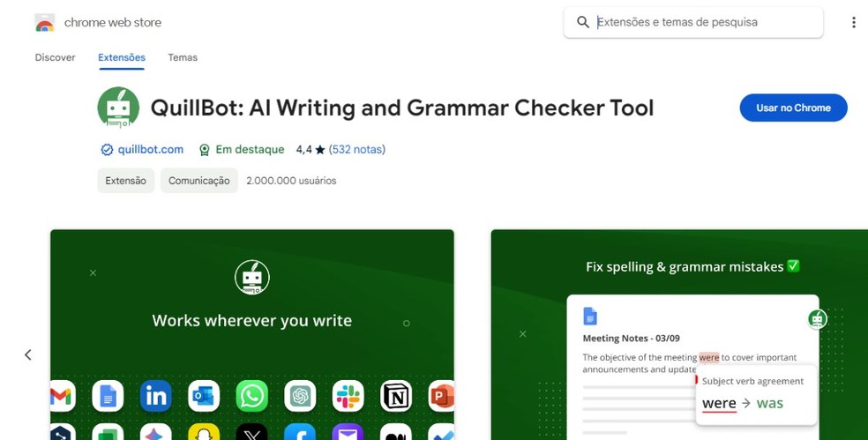The height and width of the screenshot is (440, 868).
Task: Click the ChatGPT app icon
Action: coord(300,396)
